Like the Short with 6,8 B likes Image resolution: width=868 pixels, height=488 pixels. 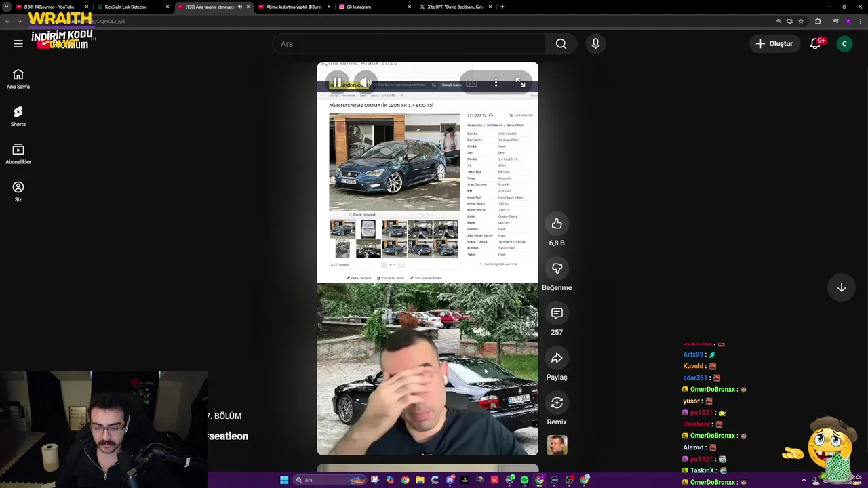click(x=557, y=224)
